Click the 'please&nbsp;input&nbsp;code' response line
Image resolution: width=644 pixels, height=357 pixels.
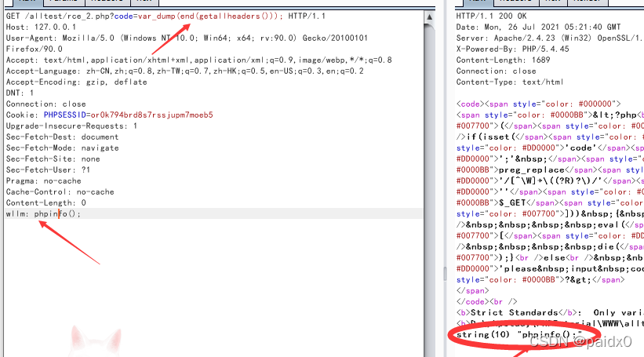point(550,268)
